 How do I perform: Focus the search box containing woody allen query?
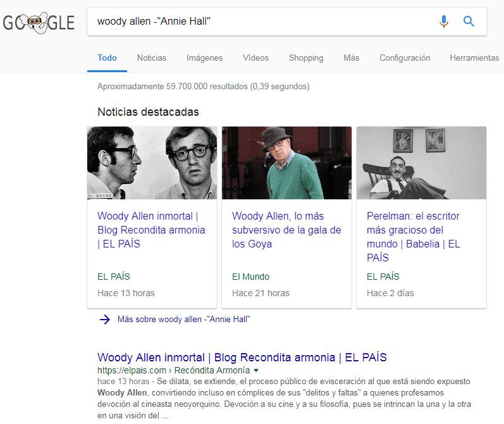286,22
